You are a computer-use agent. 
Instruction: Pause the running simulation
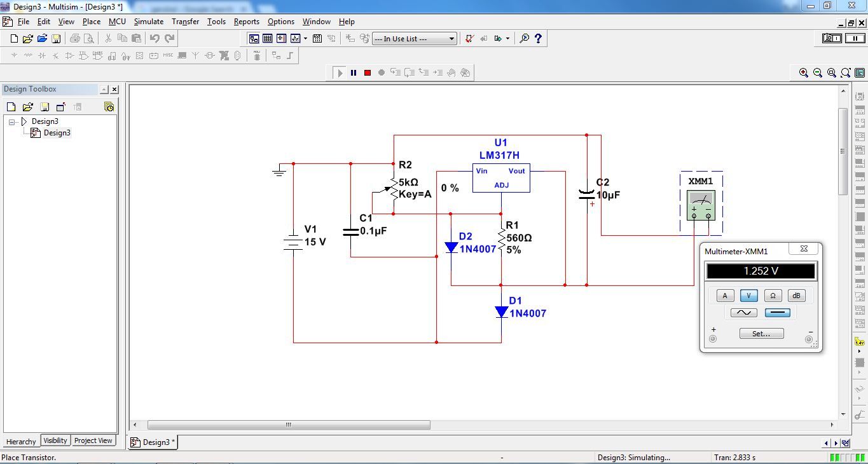[354, 72]
